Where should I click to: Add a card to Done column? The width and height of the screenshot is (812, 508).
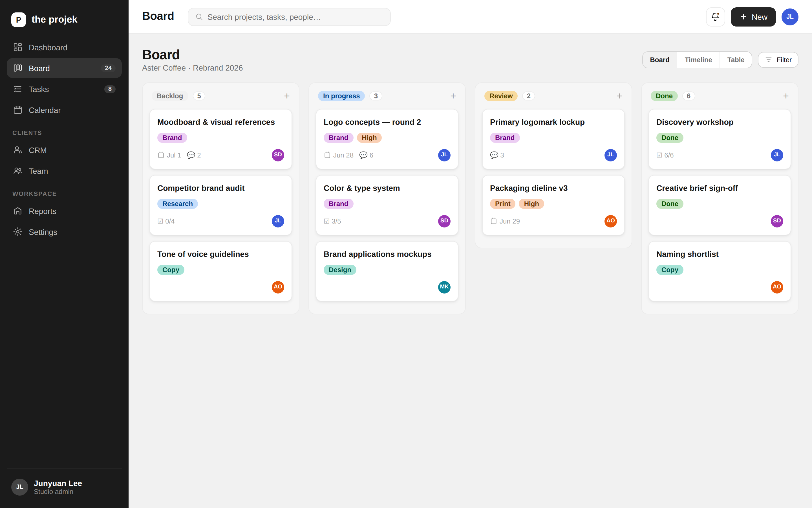pyautogui.click(x=786, y=96)
